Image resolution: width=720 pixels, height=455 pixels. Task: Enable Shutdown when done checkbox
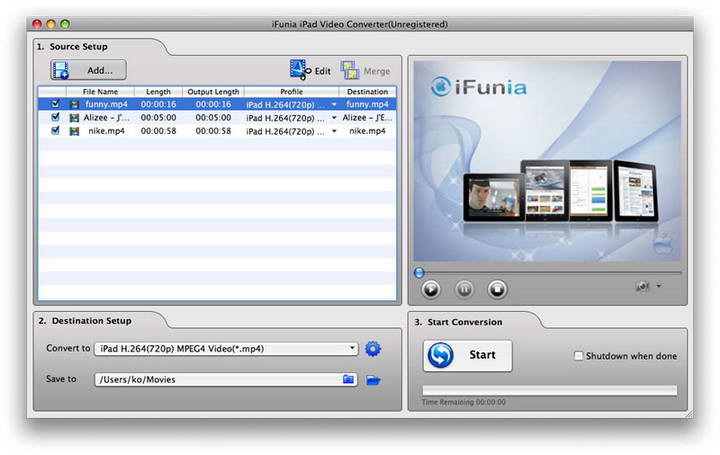click(x=579, y=356)
